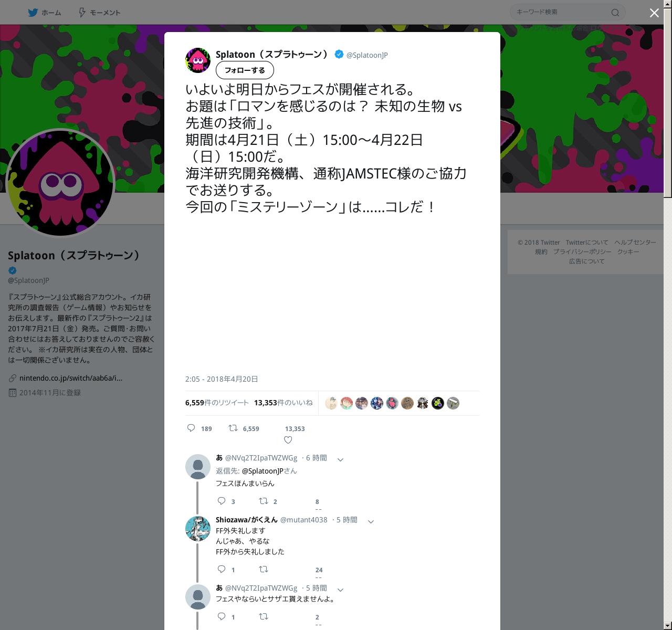This screenshot has width=672, height=630.
Task: Click the search magnifier icon
Action: (615, 13)
